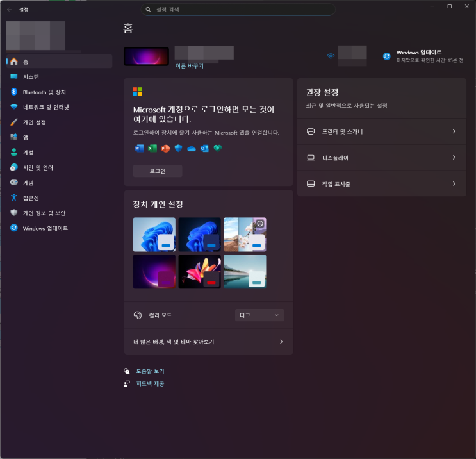Screen dimensions: 476x459
Task: Click the home icon in the sidebar
Action: [x=14, y=62]
